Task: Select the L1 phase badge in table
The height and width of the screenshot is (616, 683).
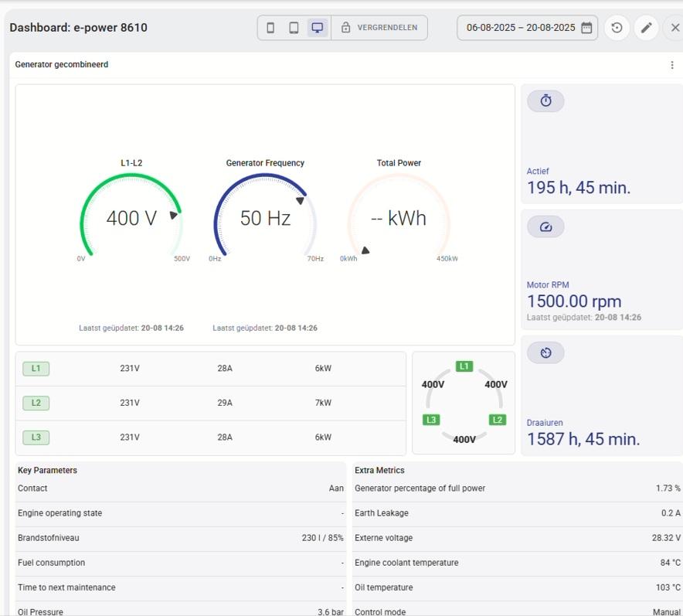Action: [36, 369]
